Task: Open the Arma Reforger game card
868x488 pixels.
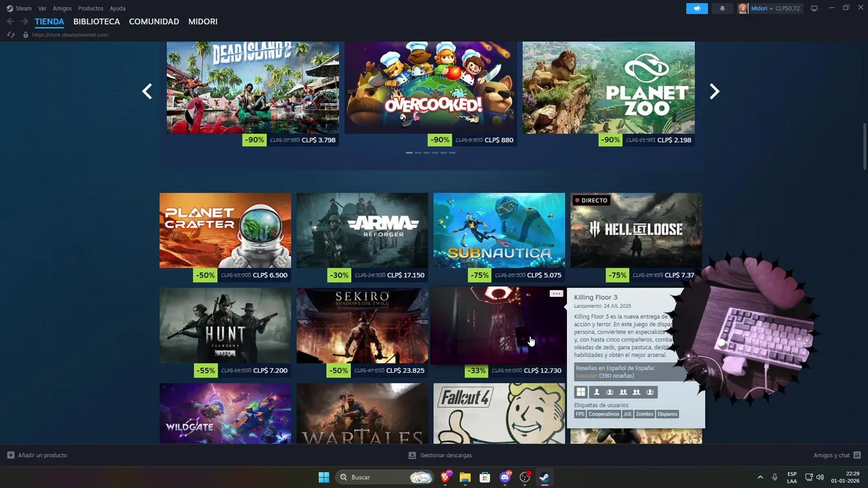Action: [362, 237]
